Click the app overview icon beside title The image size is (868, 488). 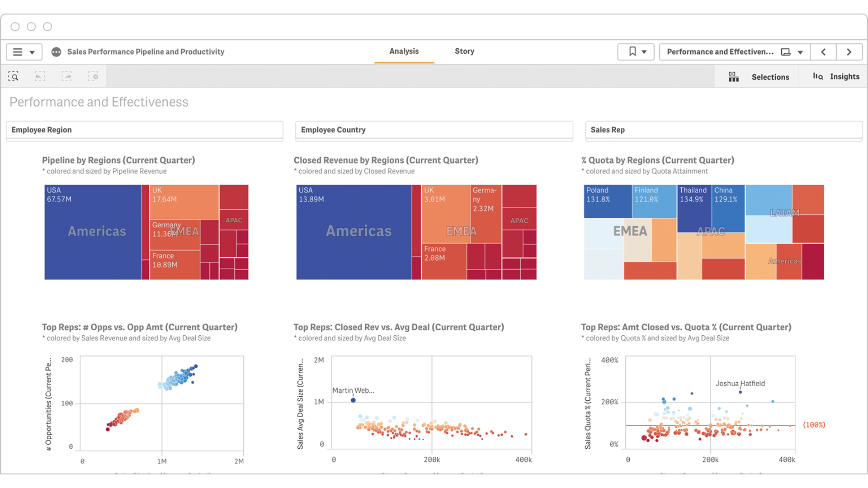(x=56, y=52)
